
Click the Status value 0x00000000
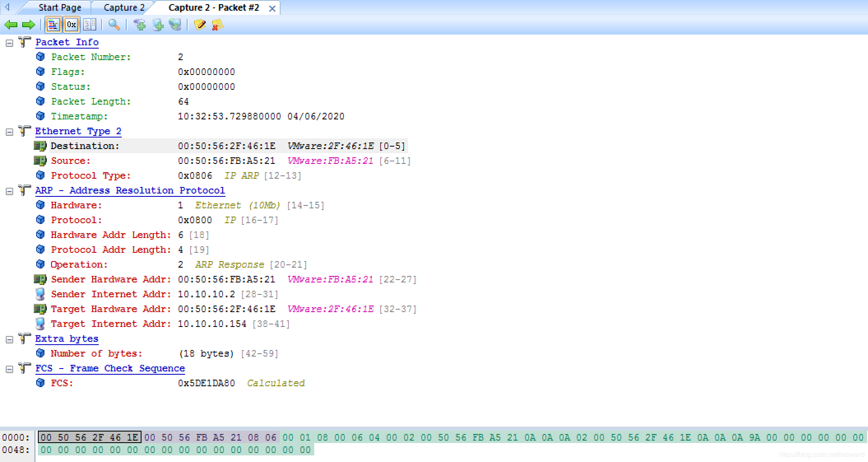coord(207,86)
